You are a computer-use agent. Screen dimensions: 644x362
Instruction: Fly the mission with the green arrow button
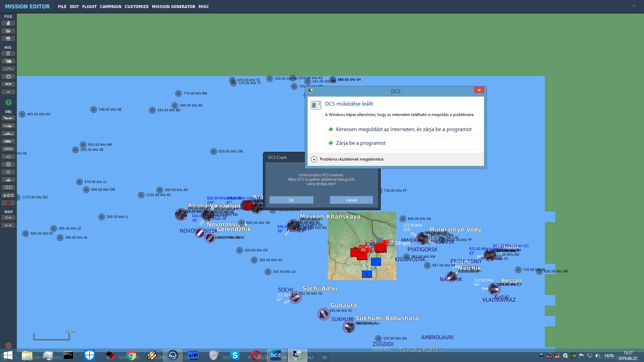8,102
